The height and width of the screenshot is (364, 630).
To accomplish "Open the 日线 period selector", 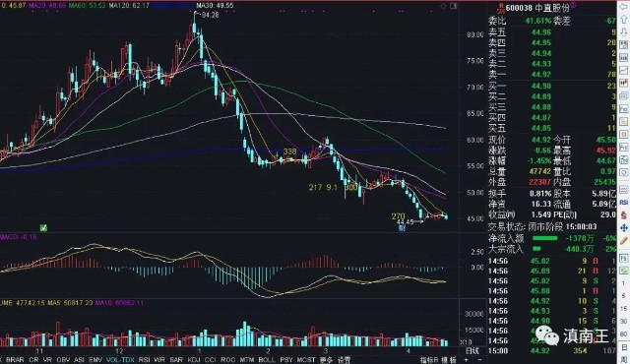I will pos(472,351).
